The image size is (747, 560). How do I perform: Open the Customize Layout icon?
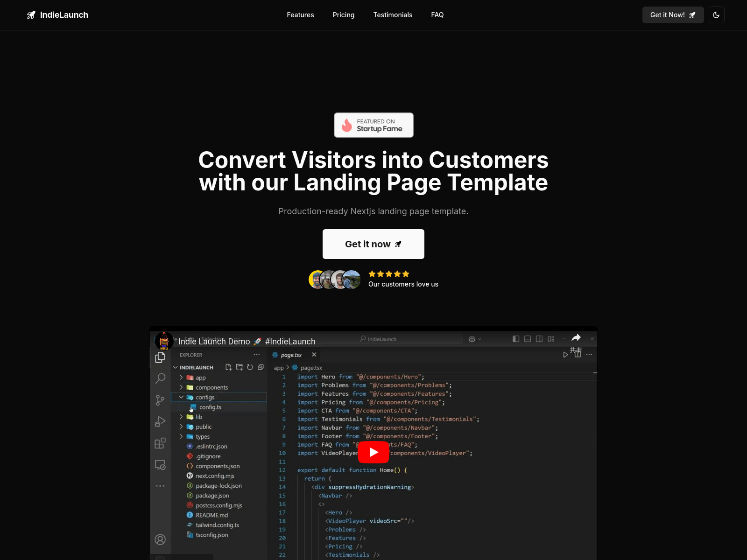pos(551,339)
